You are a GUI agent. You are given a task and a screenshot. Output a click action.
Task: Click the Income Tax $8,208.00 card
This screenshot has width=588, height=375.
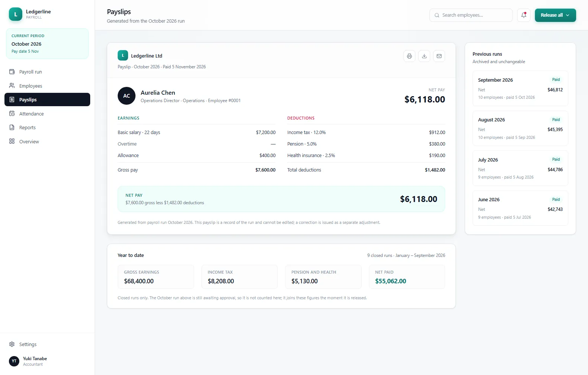coord(239,277)
